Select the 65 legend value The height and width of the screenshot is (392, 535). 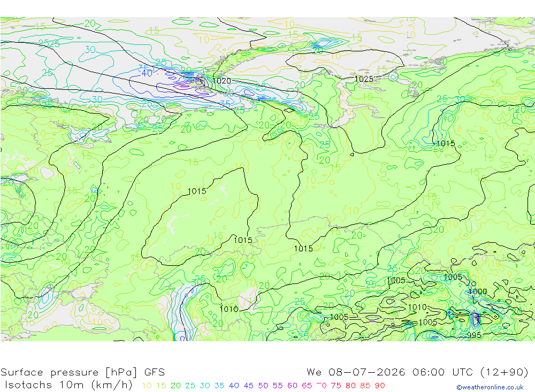click(307, 386)
